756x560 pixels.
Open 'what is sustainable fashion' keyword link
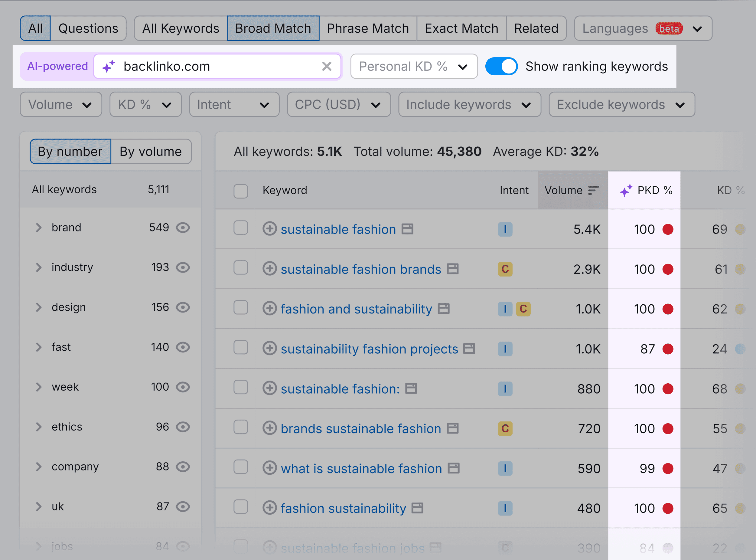tap(361, 469)
